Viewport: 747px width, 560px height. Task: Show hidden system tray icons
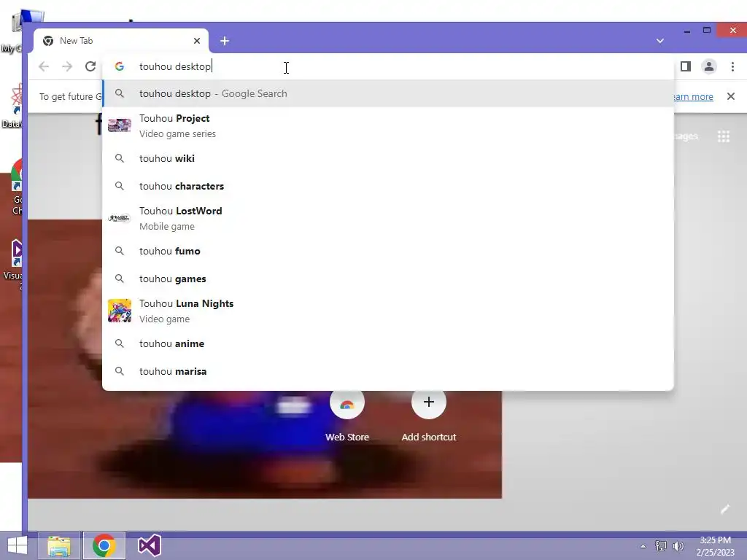(643, 546)
